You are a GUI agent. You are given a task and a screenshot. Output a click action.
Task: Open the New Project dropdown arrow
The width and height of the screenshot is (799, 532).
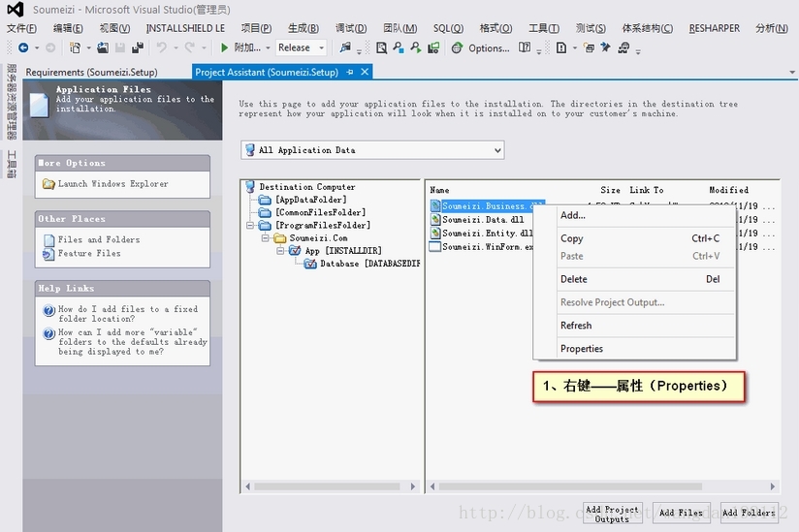point(88,48)
